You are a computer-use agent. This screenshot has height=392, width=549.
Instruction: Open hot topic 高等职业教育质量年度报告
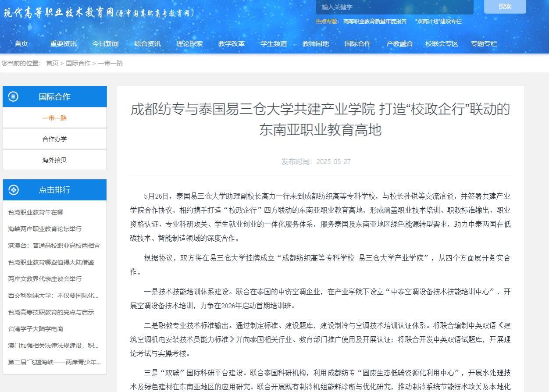point(375,21)
